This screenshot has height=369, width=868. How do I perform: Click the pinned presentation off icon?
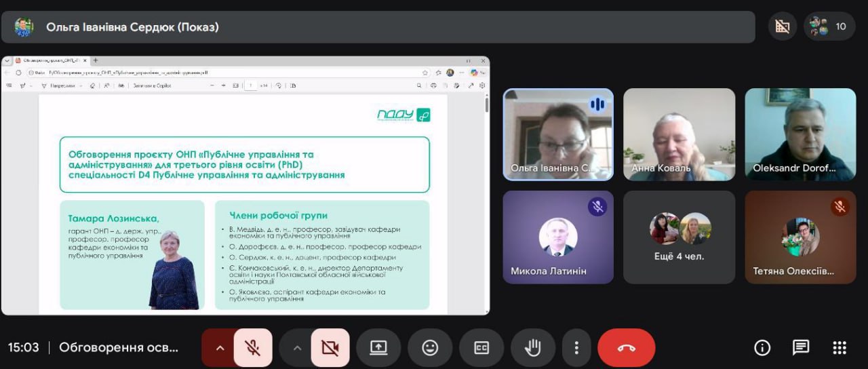click(783, 26)
